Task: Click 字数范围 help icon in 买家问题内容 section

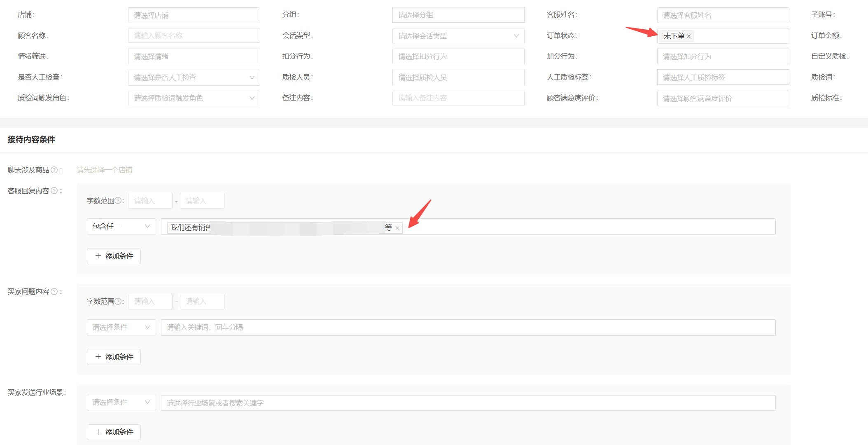Action: pyautogui.click(x=118, y=301)
